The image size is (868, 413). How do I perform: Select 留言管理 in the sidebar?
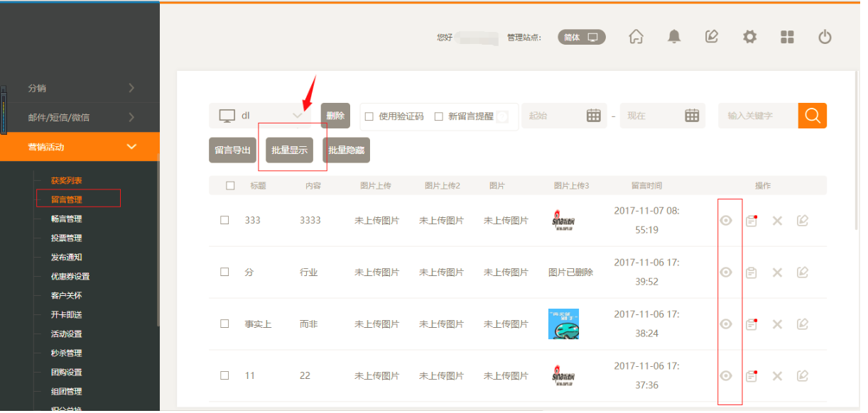(x=66, y=199)
